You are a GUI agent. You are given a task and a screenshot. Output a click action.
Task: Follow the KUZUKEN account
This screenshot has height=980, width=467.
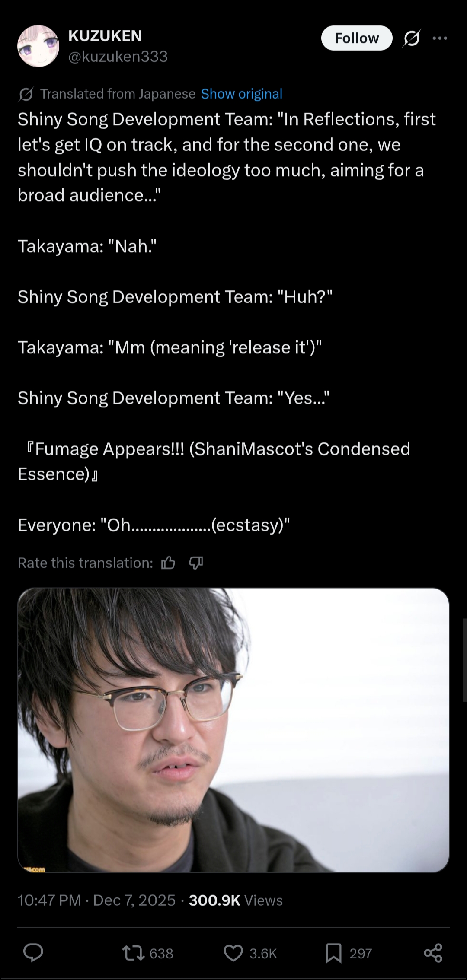357,38
